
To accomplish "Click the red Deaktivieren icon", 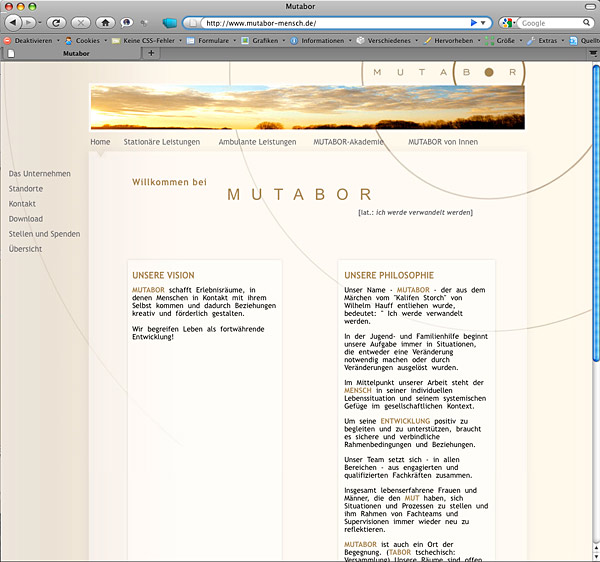I will click(x=7, y=41).
